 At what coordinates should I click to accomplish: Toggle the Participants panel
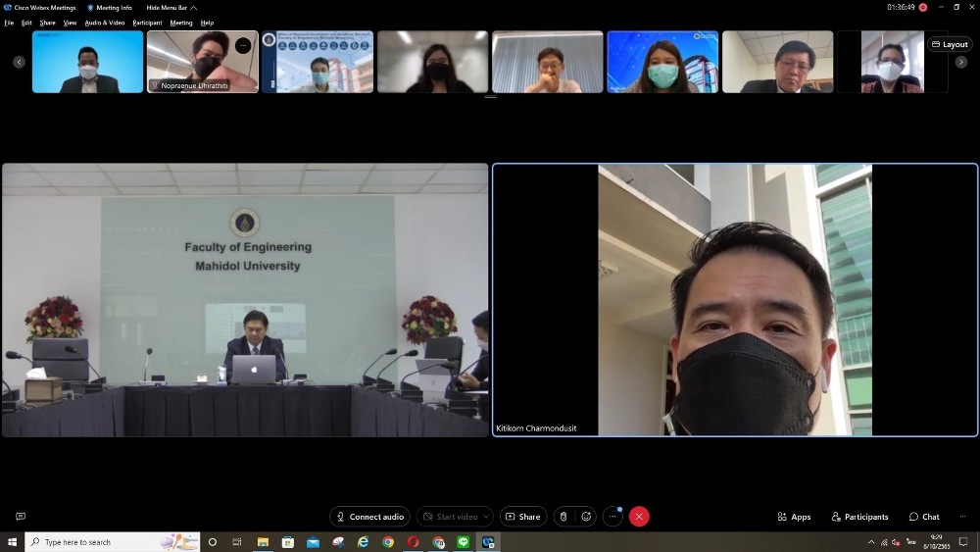(x=859, y=517)
